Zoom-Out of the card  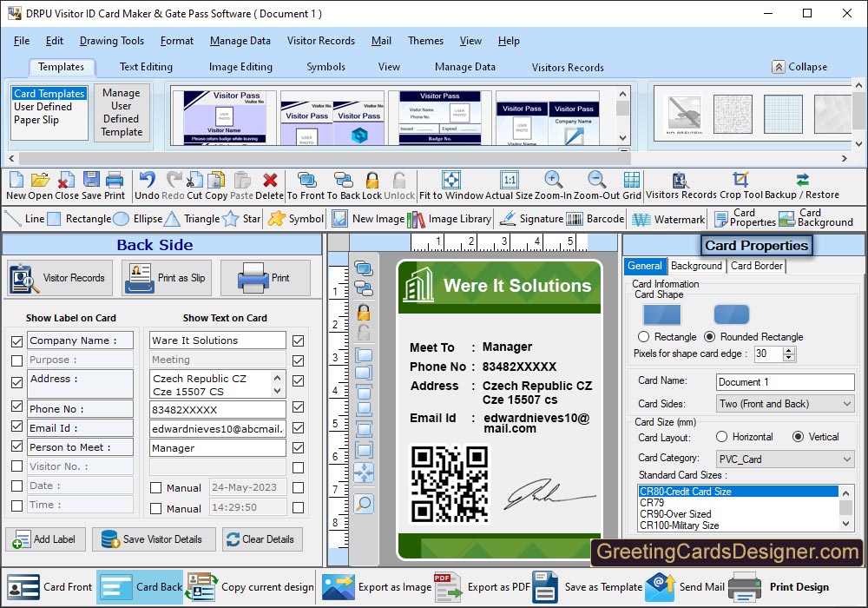[x=596, y=180]
